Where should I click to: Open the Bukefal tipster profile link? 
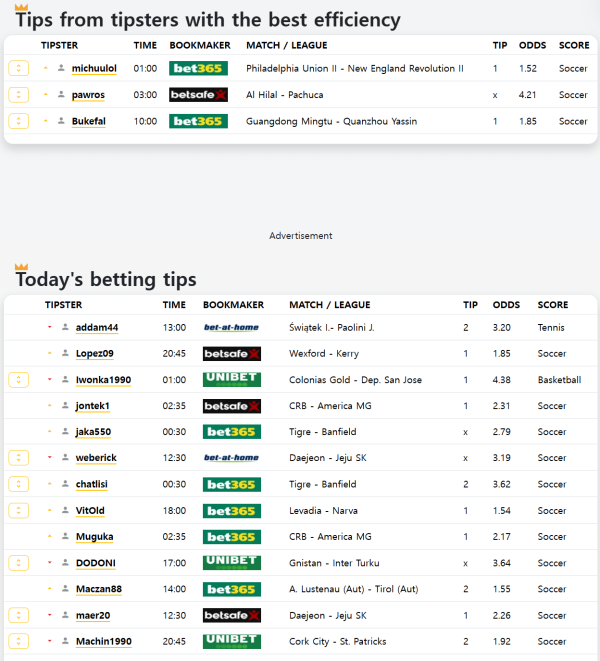(x=89, y=121)
